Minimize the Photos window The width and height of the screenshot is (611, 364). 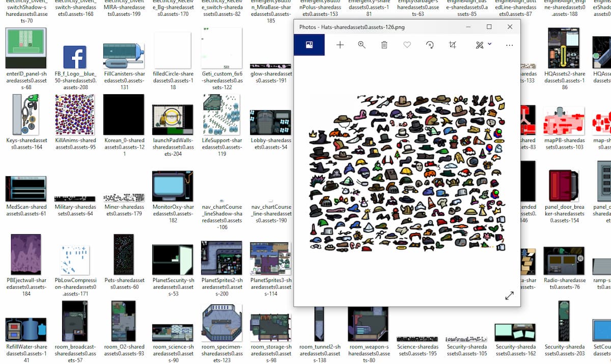(x=468, y=26)
